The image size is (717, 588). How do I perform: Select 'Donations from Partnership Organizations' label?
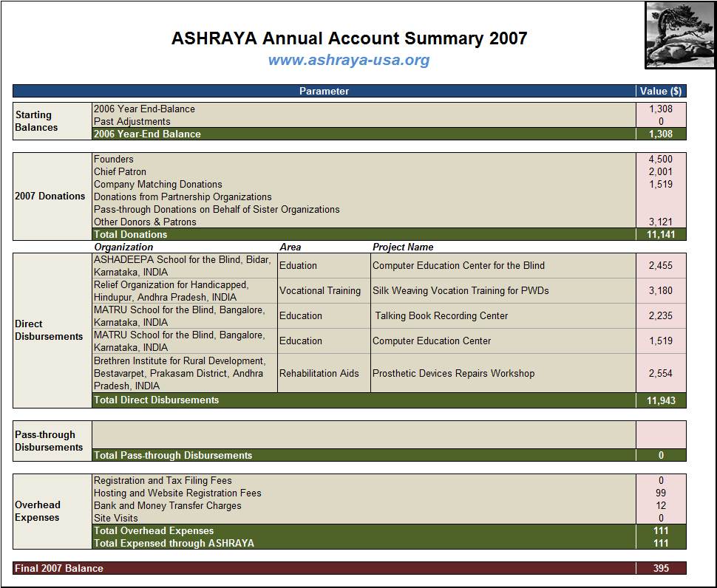(x=183, y=197)
